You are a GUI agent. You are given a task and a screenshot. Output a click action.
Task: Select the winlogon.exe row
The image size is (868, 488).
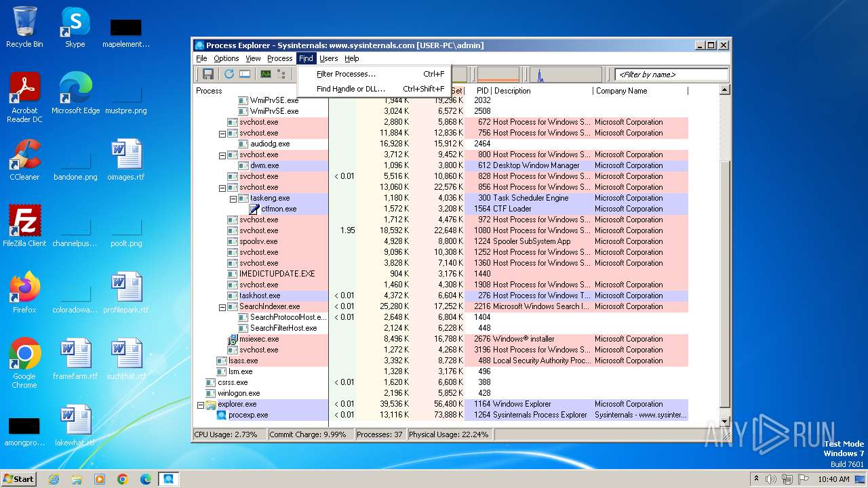(441, 393)
